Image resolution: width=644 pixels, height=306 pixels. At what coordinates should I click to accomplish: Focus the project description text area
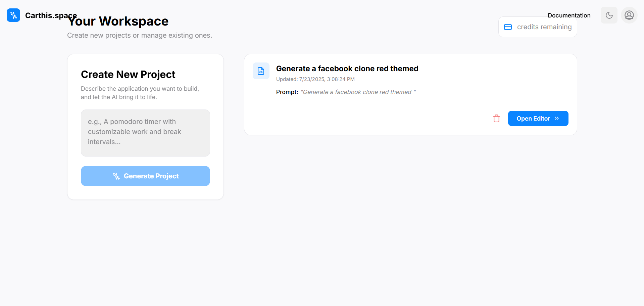click(145, 133)
